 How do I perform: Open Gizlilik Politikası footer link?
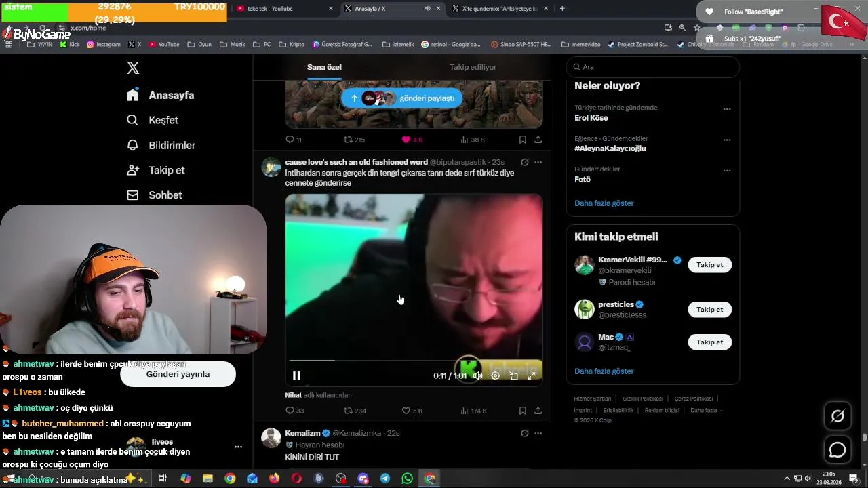(x=642, y=399)
